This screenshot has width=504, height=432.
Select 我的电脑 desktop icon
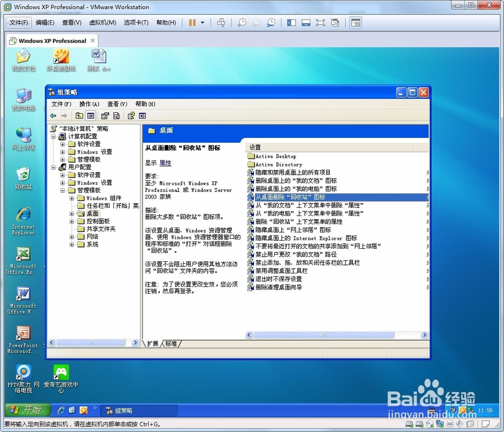coord(23,100)
